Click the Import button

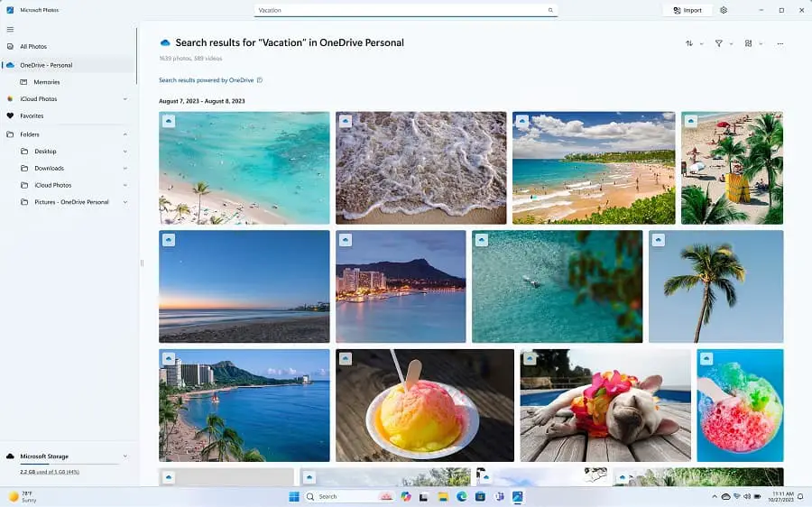click(687, 10)
